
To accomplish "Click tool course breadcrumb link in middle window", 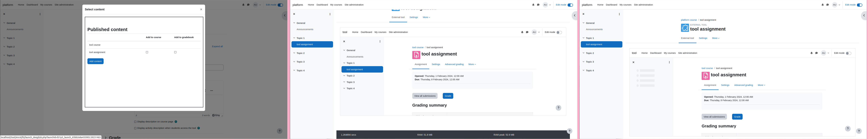I will (x=418, y=48).
